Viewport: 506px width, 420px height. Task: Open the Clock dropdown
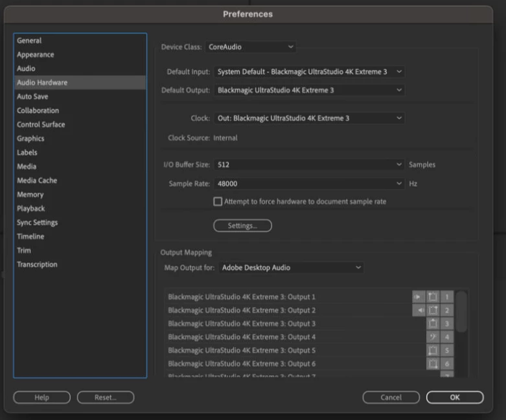[x=309, y=118]
